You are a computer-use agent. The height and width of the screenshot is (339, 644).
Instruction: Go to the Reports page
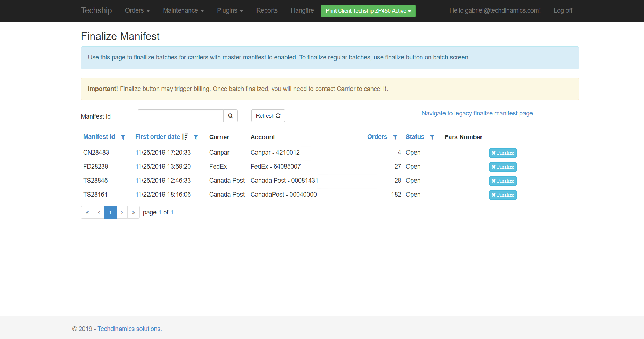267,10
